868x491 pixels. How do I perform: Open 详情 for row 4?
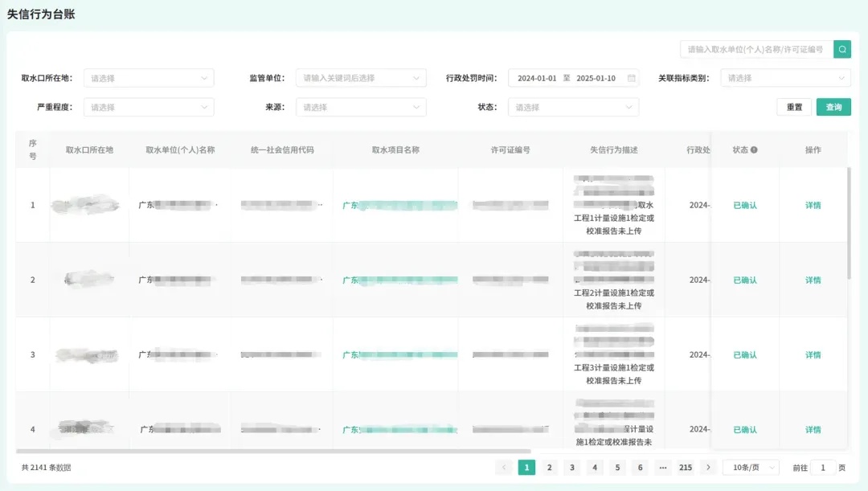813,430
